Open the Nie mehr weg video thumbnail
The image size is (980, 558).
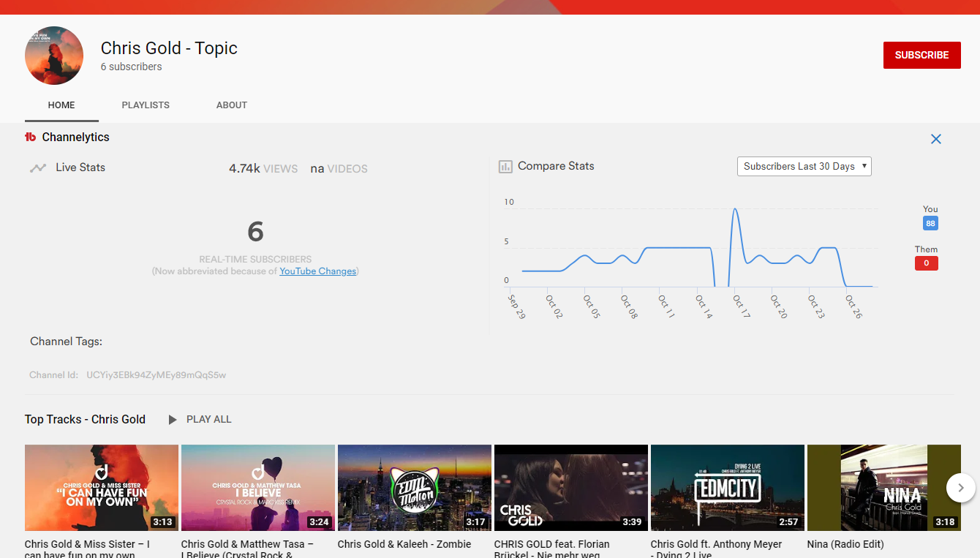pos(571,488)
